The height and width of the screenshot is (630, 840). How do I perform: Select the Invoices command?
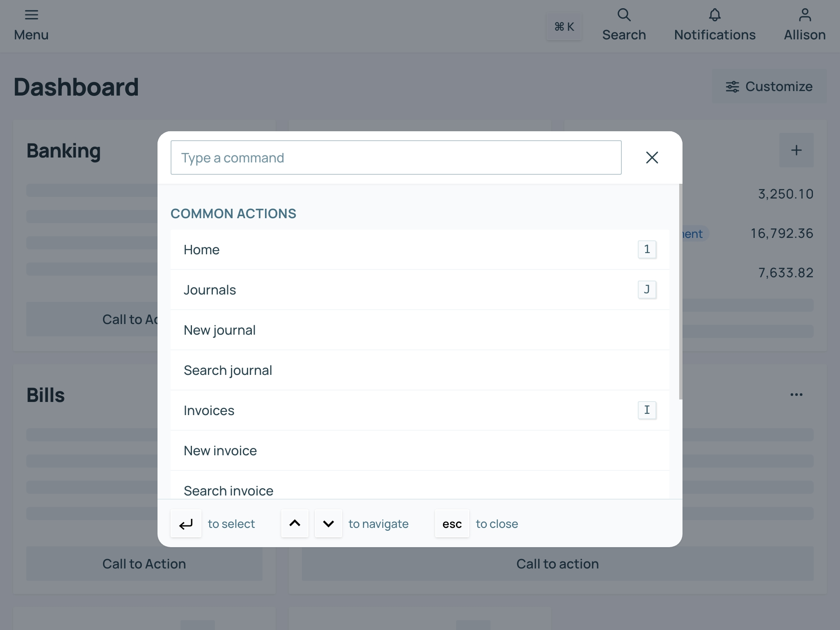click(420, 410)
